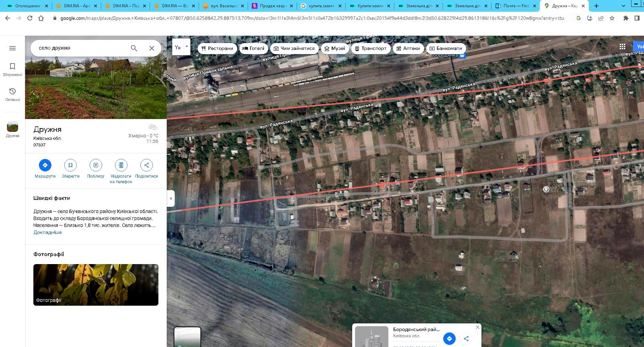Open the Recents history icon
Viewport: 644px width, 347px height.
12,94
